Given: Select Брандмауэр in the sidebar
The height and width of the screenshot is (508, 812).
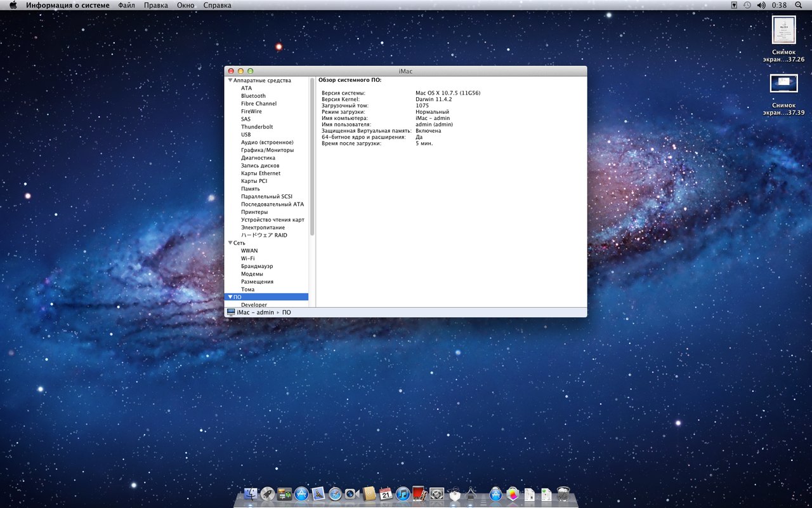Looking at the screenshot, I should pyautogui.click(x=257, y=266).
